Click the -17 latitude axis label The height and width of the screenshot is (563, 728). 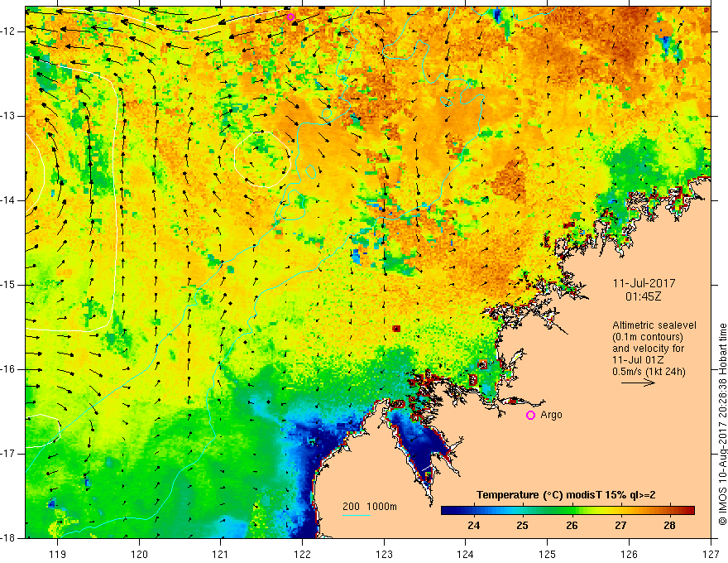coord(9,454)
